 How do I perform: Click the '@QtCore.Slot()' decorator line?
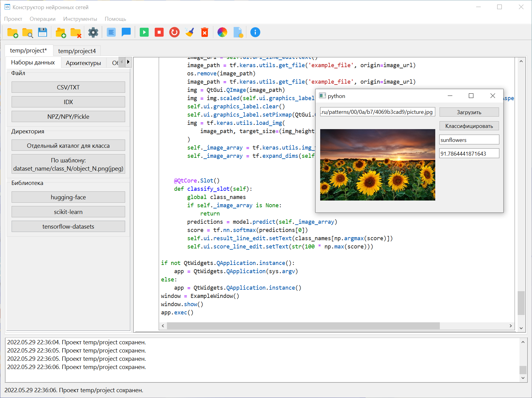click(197, 181)
